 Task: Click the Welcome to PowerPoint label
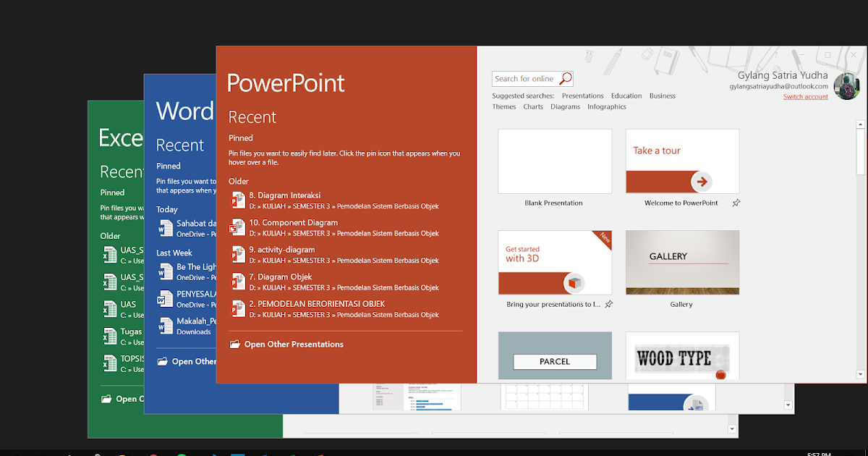[x=681, y=203]
